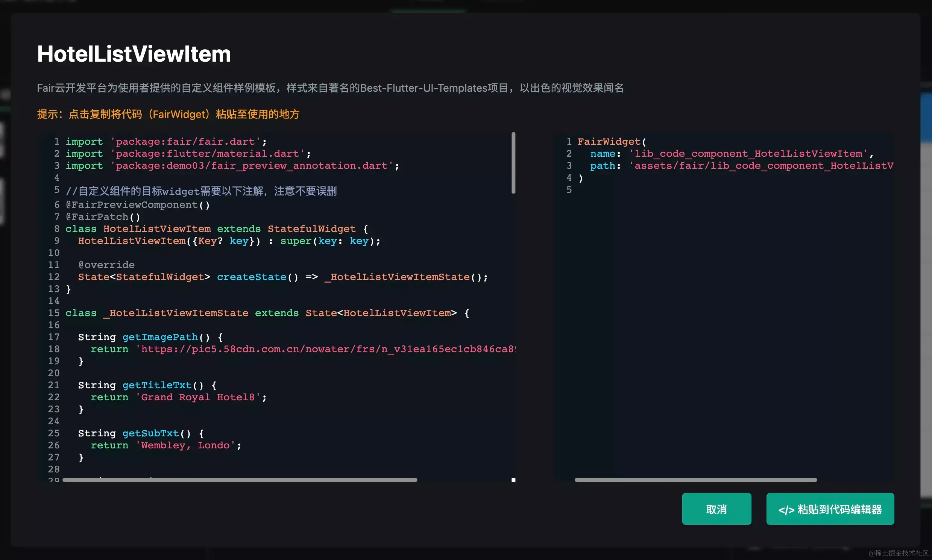Image resolution: width=932 pixels, height=560 pixels.
Task: Click the 粘贴到代码编辑器 paste button
Action: (x=830, y=509)
